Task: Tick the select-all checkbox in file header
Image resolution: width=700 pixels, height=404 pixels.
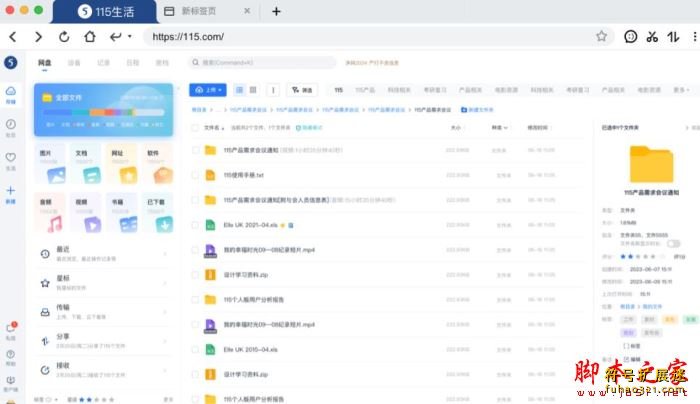Action: [195, 128]
